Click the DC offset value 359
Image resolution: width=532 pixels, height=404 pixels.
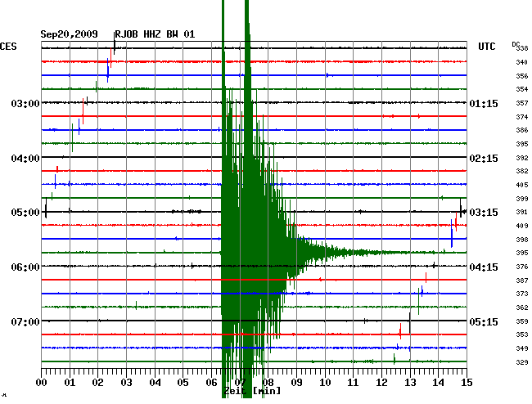522,321
